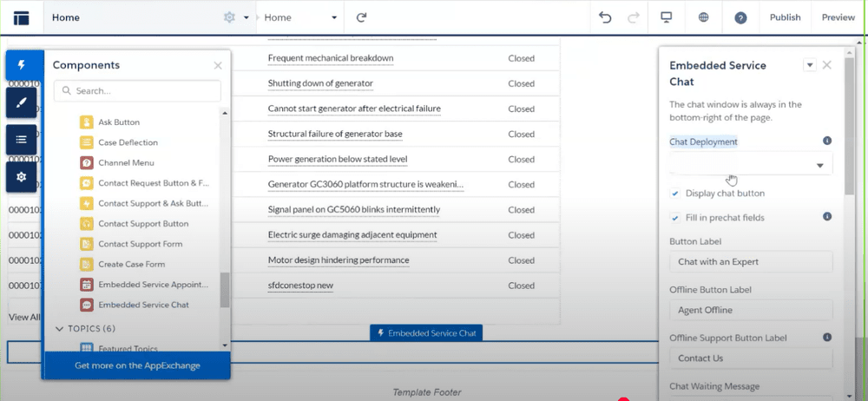Image resolution: width=868 pixels, height=401 pixels.
Task: Close the Components panel
Action: pyautogui.click(x=218, y=65)
